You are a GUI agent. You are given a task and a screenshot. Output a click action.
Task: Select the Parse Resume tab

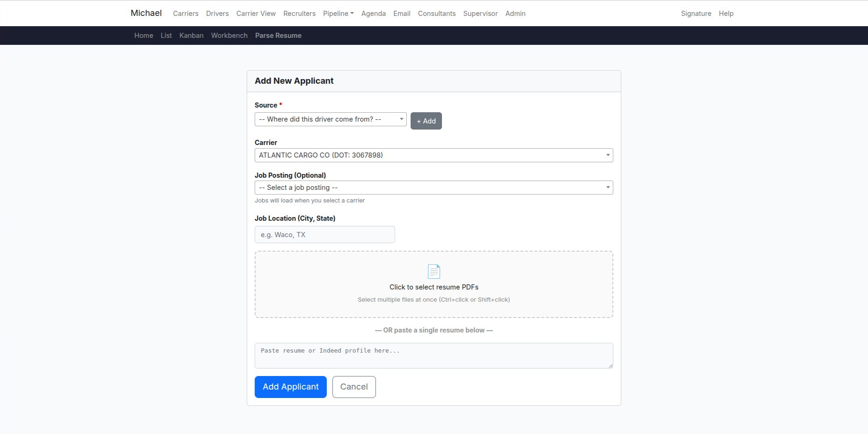click(x=278, y=36)
